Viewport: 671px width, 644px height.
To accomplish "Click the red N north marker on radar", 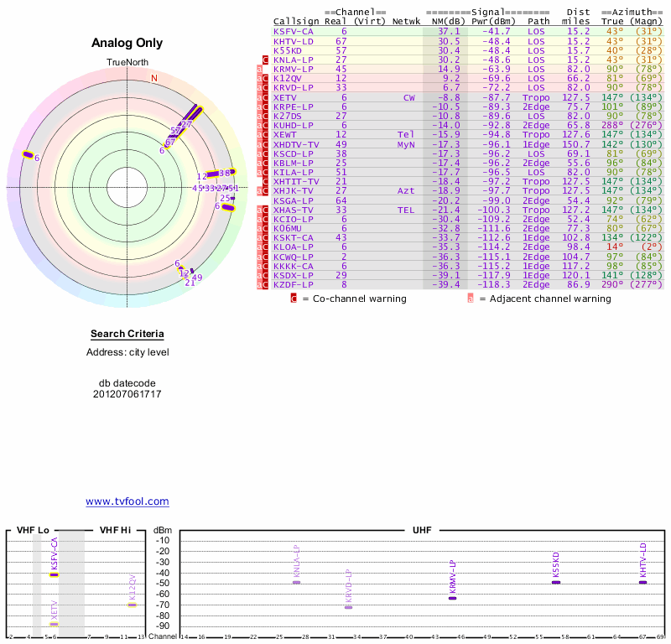I will click(x=154, y=78).
